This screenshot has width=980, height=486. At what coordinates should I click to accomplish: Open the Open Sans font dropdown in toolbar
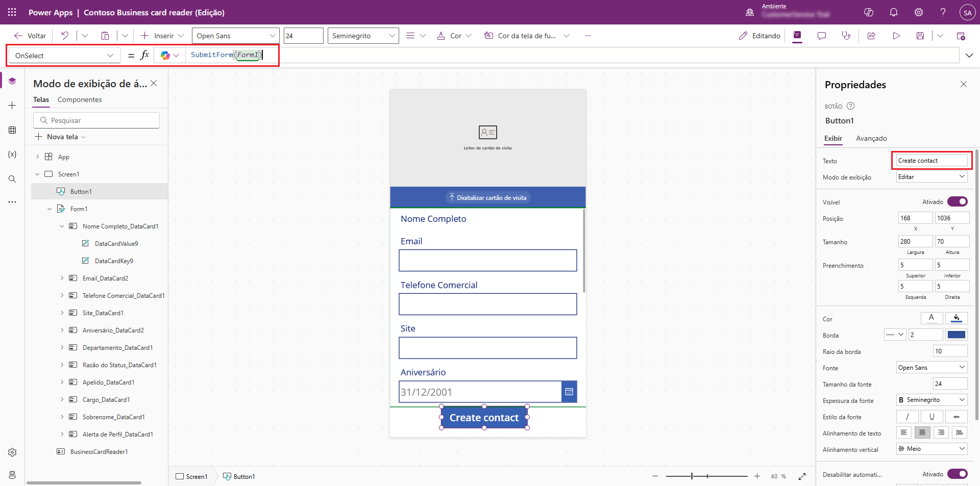click(236, 36)
